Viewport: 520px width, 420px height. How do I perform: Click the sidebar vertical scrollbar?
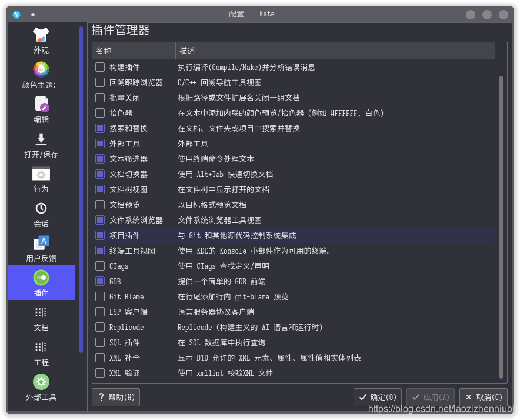tap(81, 190)
